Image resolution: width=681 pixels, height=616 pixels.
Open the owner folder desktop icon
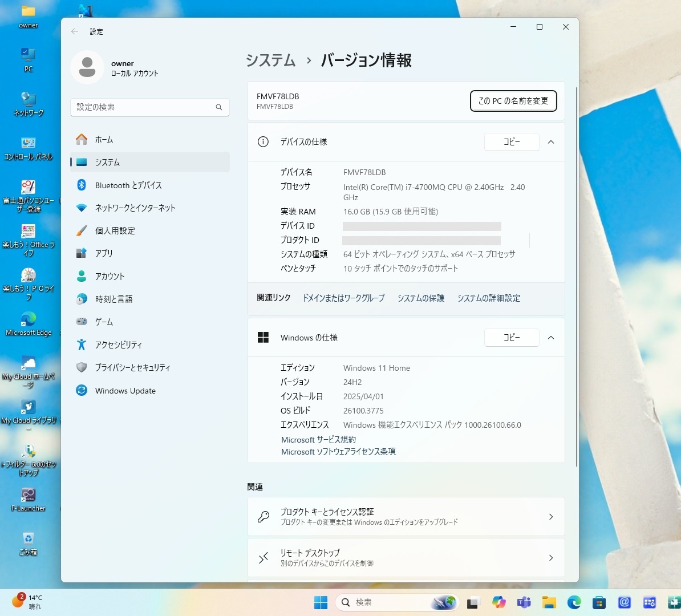click(x=28, y=16)
